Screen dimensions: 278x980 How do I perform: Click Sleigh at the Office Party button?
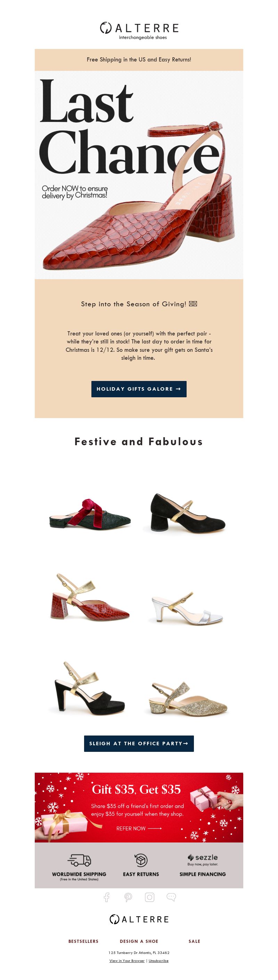(139, 744)
